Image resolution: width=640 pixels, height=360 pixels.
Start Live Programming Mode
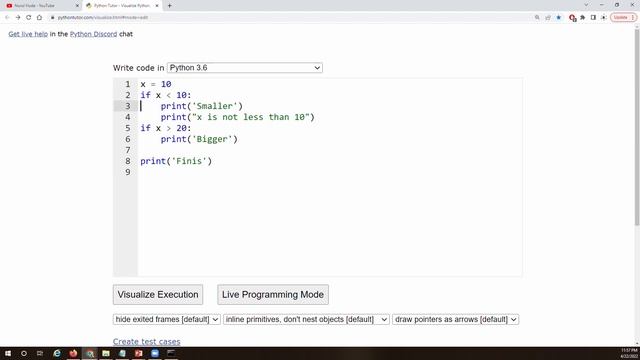273,294
